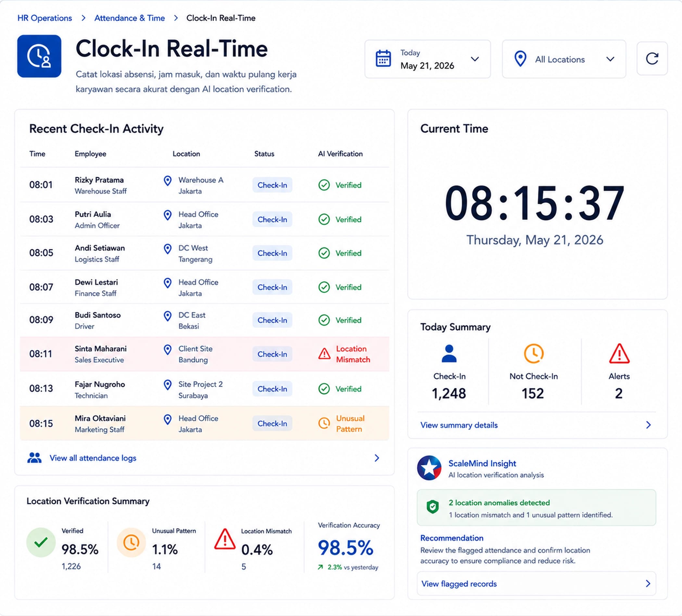
Task: Open the All Locations dropdown
Action: click(x=564, y=59)
